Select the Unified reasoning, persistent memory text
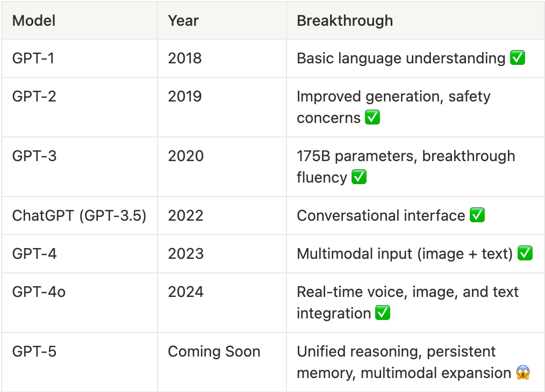 click(396, 362)
